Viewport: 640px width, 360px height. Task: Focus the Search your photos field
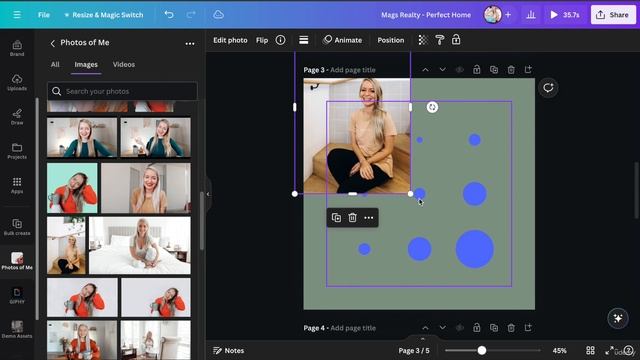[122, 91]
